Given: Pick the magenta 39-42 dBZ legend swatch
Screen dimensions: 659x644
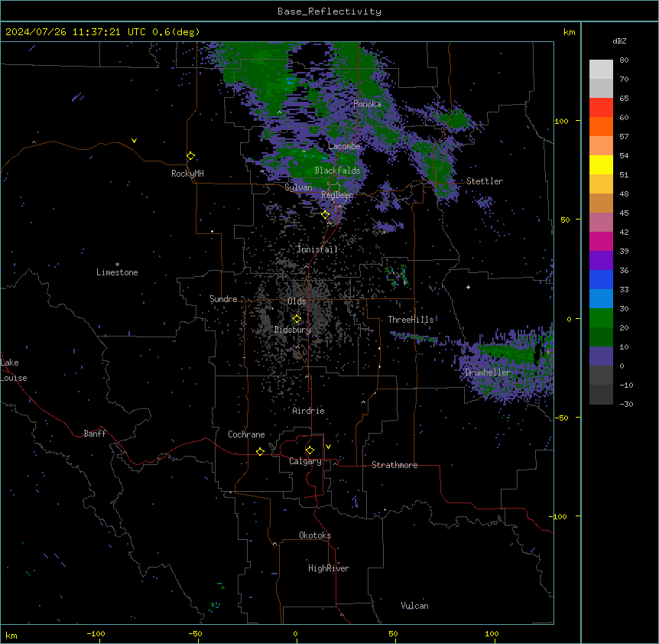Looking at the screenshot, I should click(601, 241).
